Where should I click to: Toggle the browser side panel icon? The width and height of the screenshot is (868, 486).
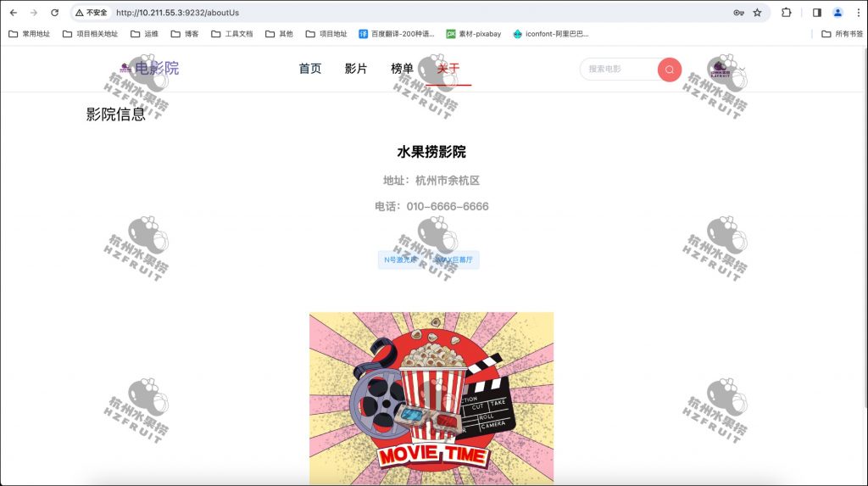(x=816, y=12)
